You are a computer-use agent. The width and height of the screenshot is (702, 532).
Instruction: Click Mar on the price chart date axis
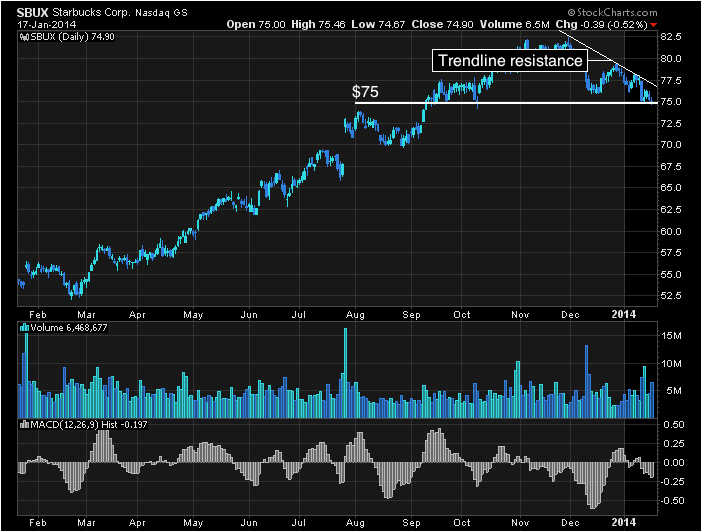pyautogui.click(x=86, y=315)
